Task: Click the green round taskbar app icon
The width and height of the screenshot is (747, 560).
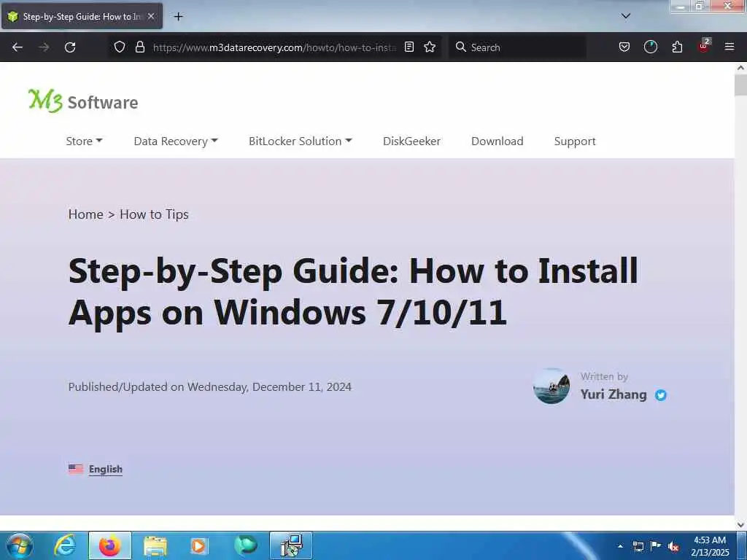Action: (246, 545)
